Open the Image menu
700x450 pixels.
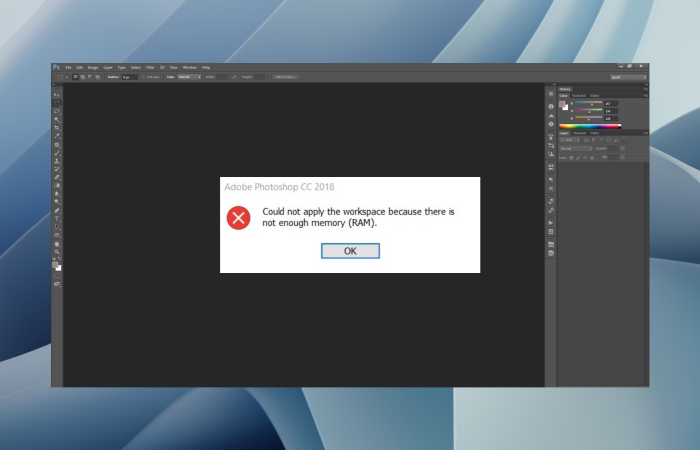[x=93, y=67]
